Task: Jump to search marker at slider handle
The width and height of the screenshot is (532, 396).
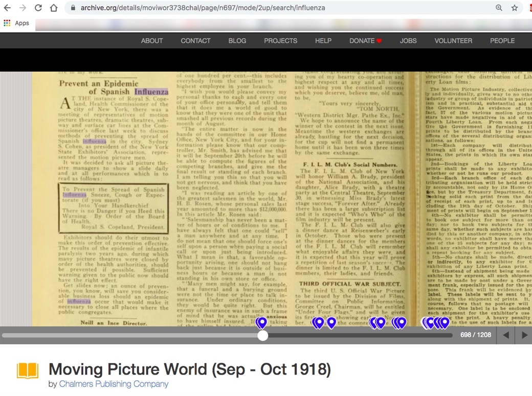Action: point(261,322)
